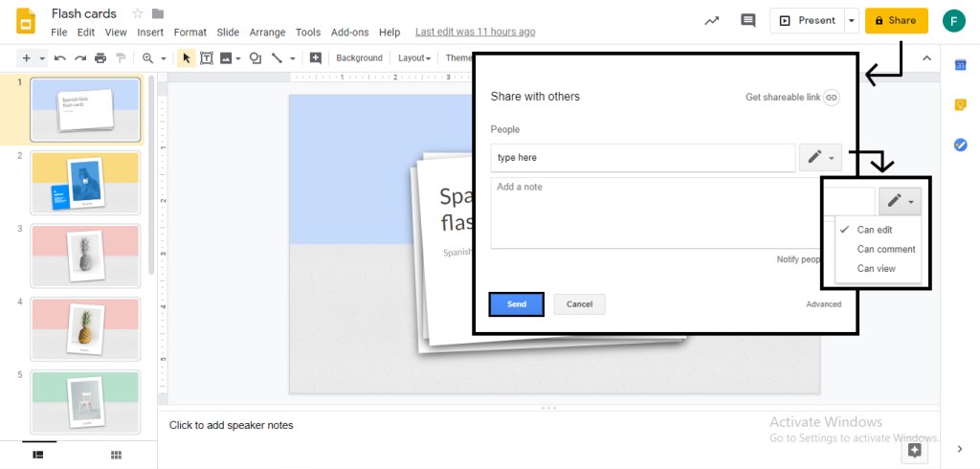Star the Flash cards presentation
This screenshot has width=980, height=469.
coord(138,13)
